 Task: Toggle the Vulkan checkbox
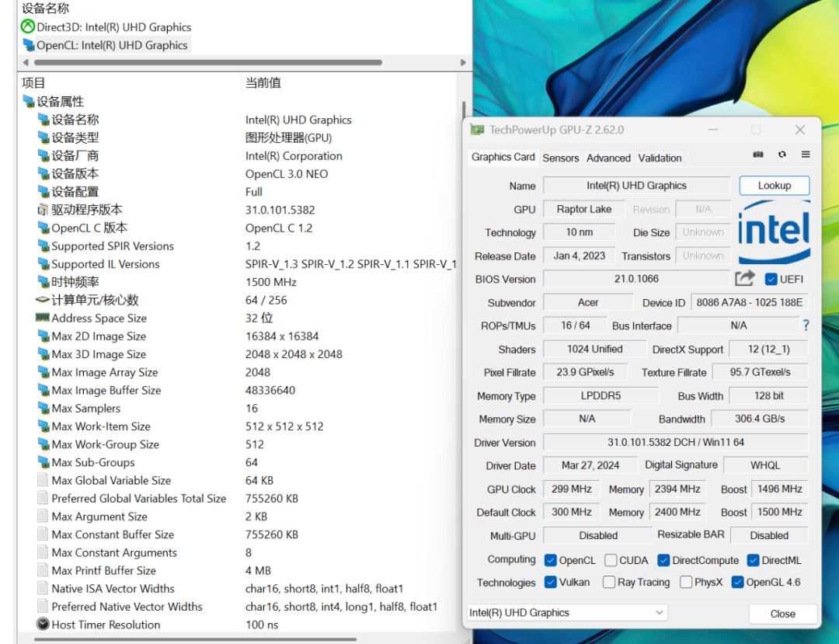[550, 582]
